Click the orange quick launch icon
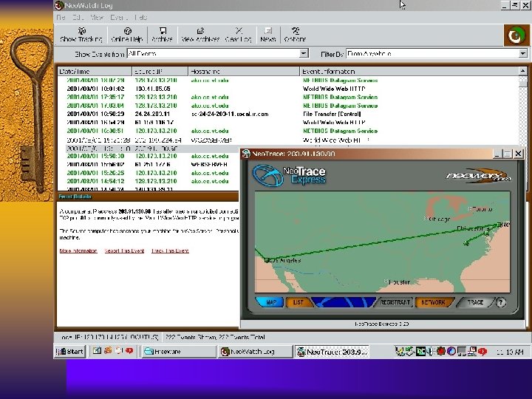 point(108,351)
